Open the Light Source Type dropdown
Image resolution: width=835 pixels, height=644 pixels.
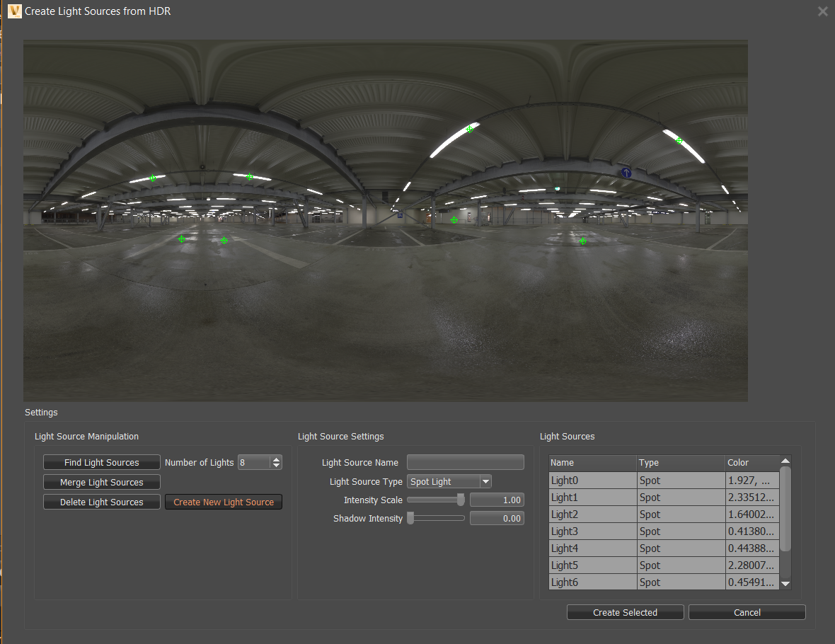tap(485, 481)
